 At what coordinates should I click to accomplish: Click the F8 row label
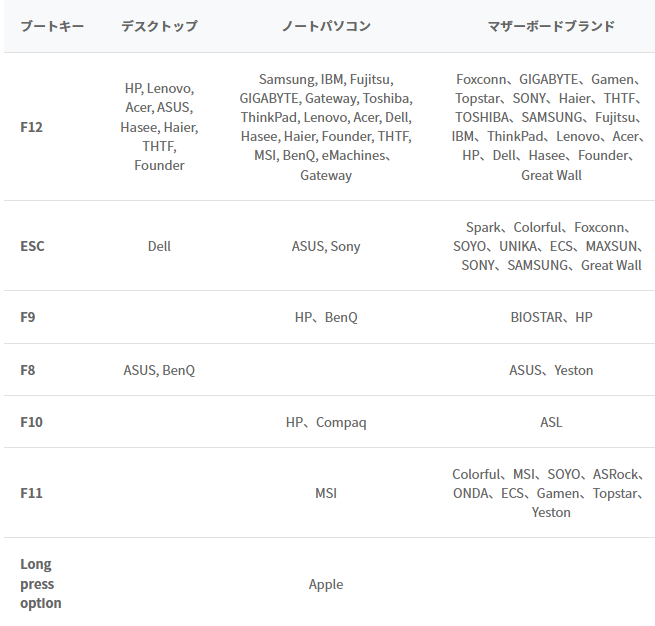[x=28, y=370]
